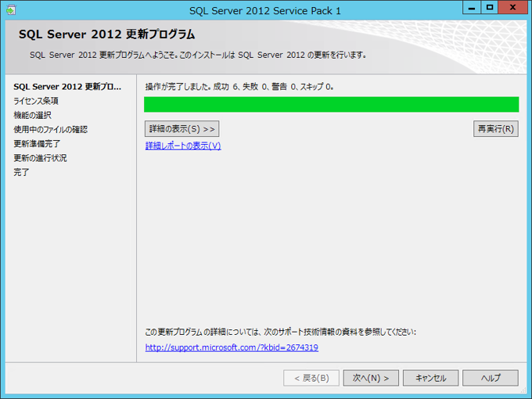The height and width of the screenshot is (399, 532).
Task: Minimize the setup window
Action: point(472,8)
